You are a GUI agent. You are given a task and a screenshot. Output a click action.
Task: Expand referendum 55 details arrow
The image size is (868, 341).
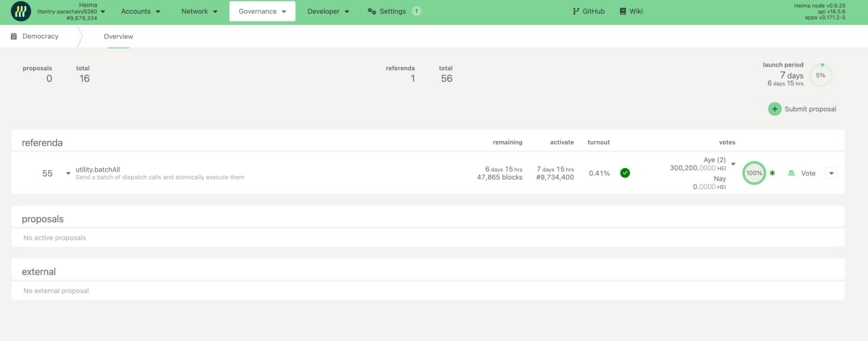click(68, 174)
